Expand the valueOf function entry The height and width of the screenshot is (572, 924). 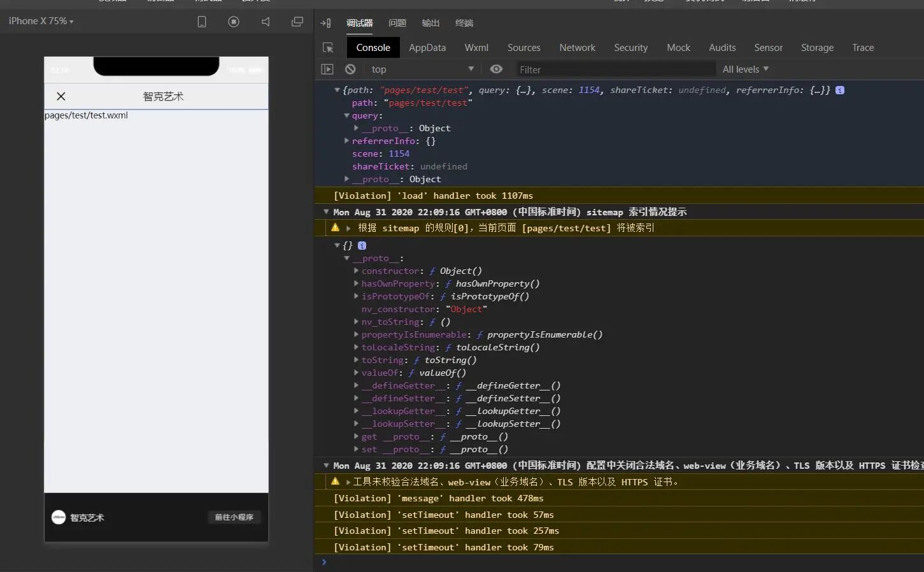356,373
